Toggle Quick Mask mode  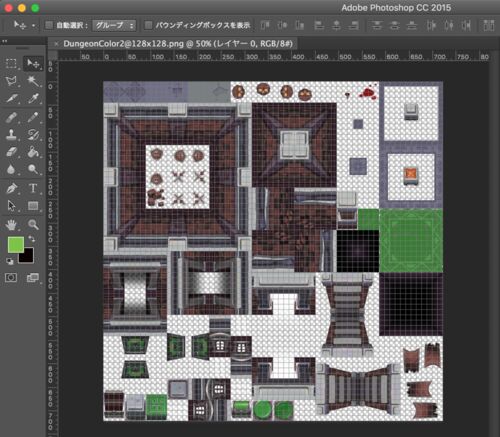tap(11, 277)
